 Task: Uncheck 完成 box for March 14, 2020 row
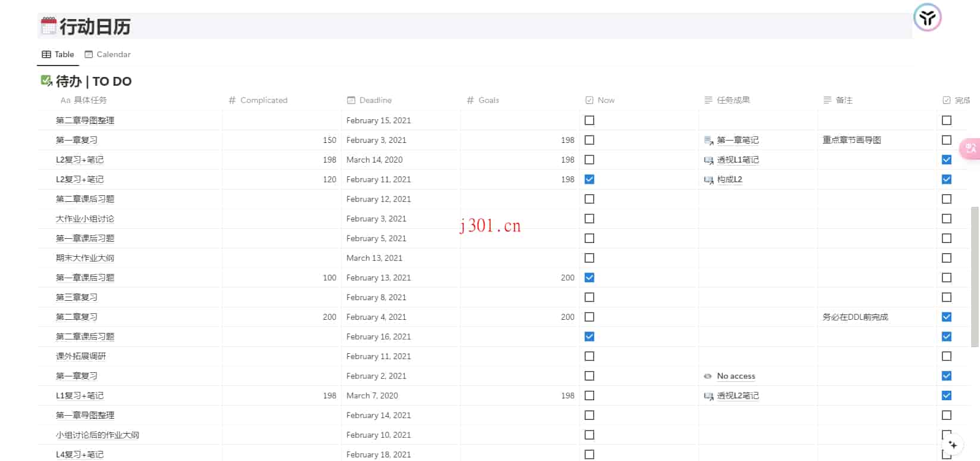[947, 160]
